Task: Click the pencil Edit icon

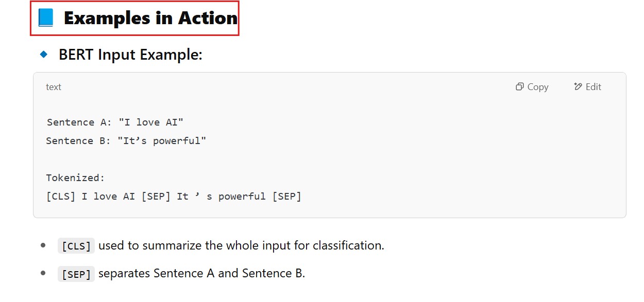Action: (x=578, y=86)
